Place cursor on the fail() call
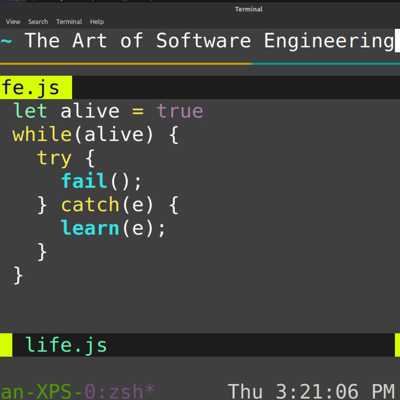Viewport: 400px width, 400px height. (102, 181)
